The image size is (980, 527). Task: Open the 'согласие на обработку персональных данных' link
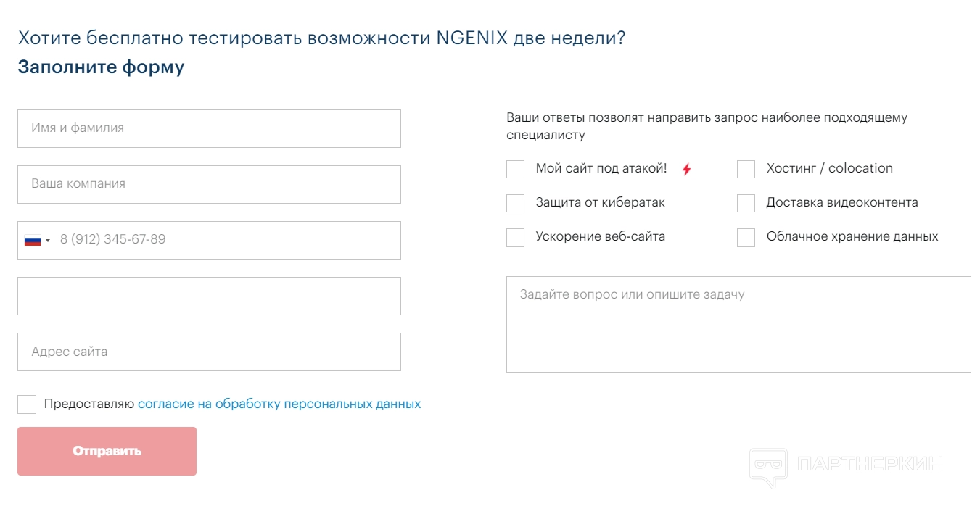tap(279, 404)
